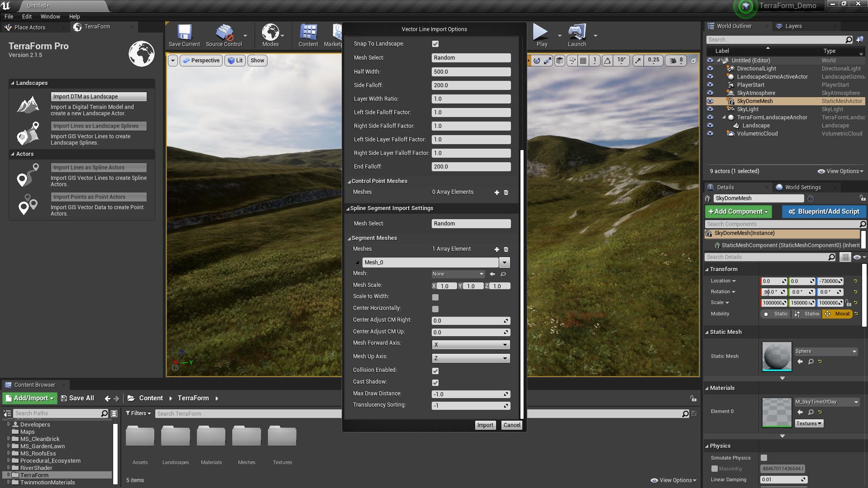This screenshot has width=868, height=488.
Task: Switch to Place Actors tab
Action: click(x=30, y=28)
